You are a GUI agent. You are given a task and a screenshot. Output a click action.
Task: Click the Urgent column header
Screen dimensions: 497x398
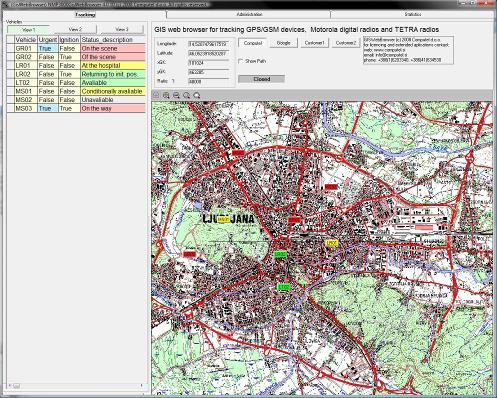pos(48,40)
